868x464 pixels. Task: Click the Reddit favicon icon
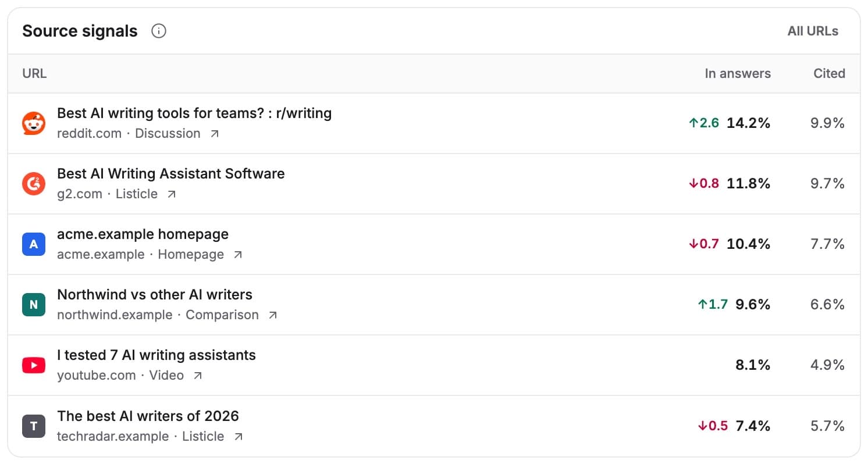(34, 123)
